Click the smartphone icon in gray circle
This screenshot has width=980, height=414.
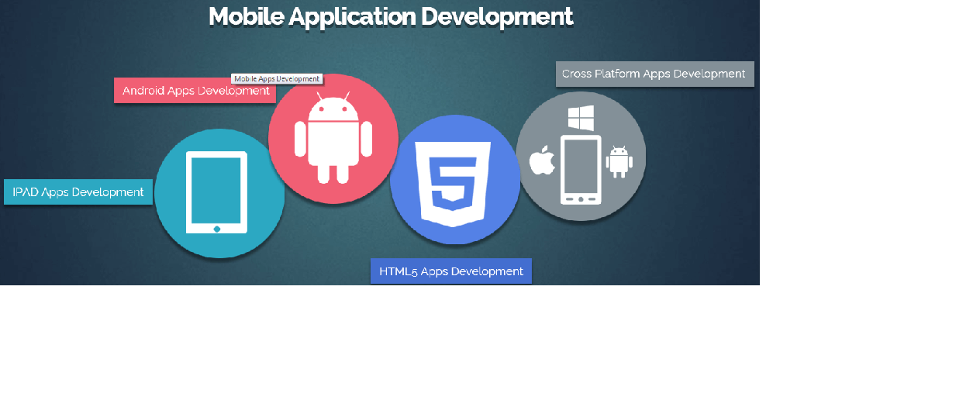coord(581,169)
